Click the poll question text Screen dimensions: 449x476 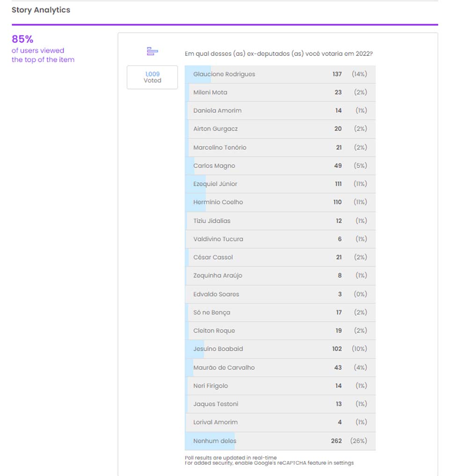278,53
